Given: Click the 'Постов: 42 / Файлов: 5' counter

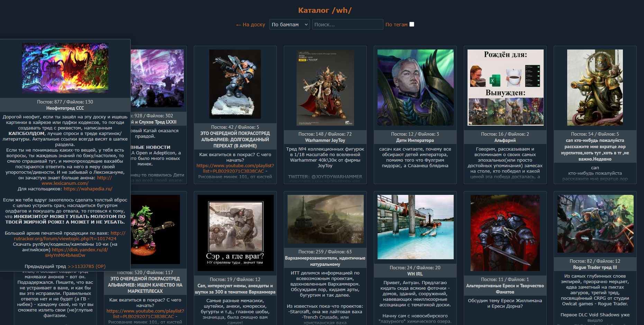Looking at the screenshot, I should click(235, 127).
